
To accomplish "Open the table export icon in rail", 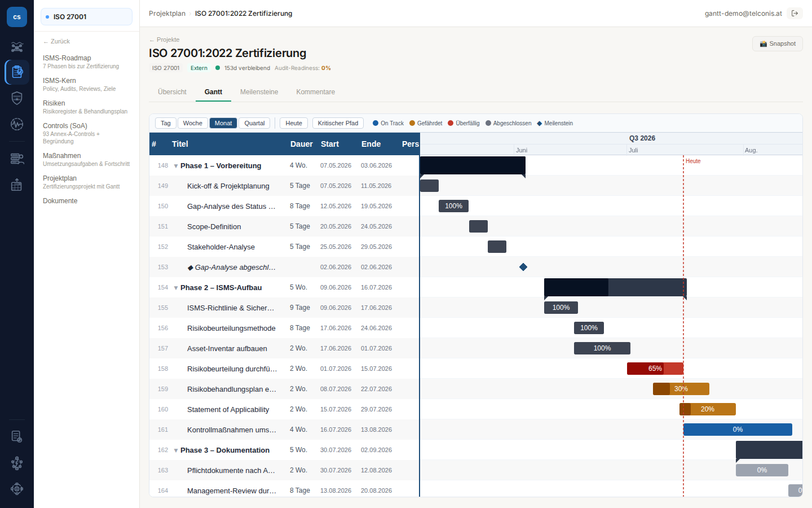I will pyautogui.click(x=17, y=185).
